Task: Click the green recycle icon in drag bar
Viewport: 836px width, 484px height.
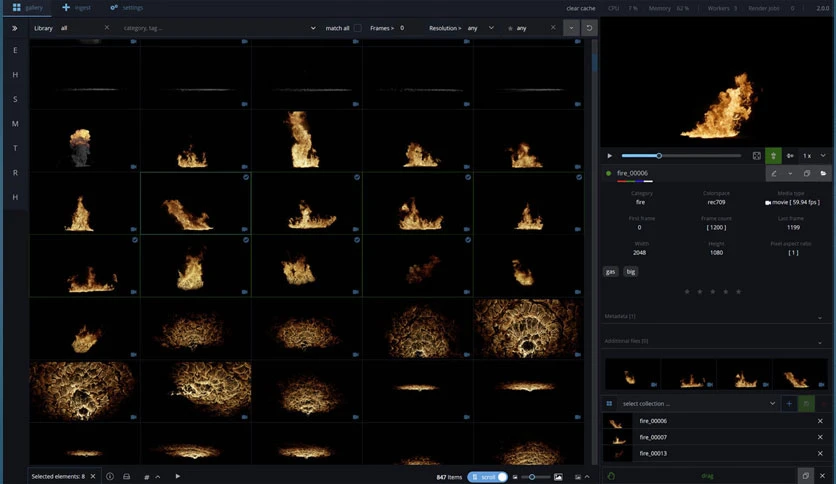Action: 611,476
